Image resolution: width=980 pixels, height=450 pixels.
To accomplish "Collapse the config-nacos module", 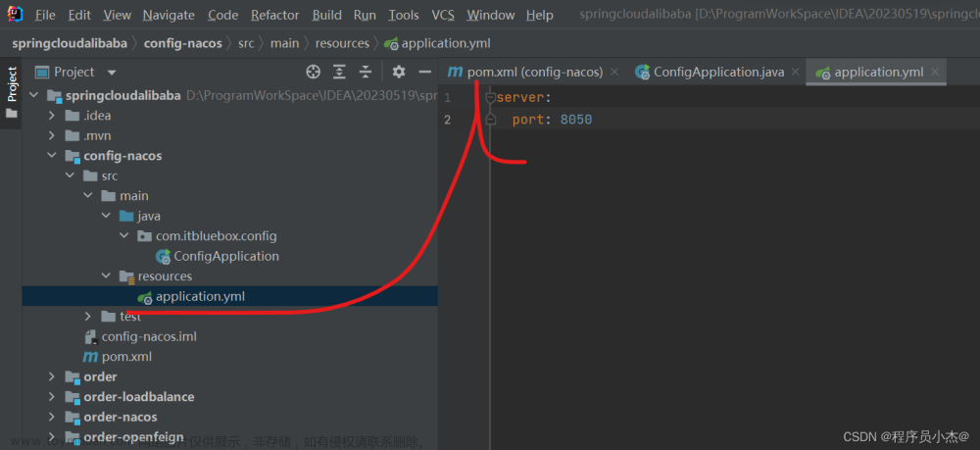I will (52, 156).
